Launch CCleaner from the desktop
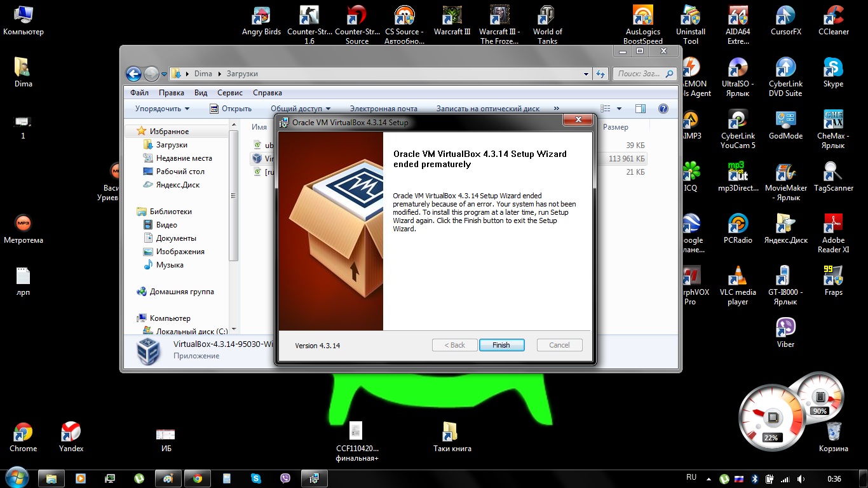The width and height of the screenshot is (868, 488). (834, 22)
